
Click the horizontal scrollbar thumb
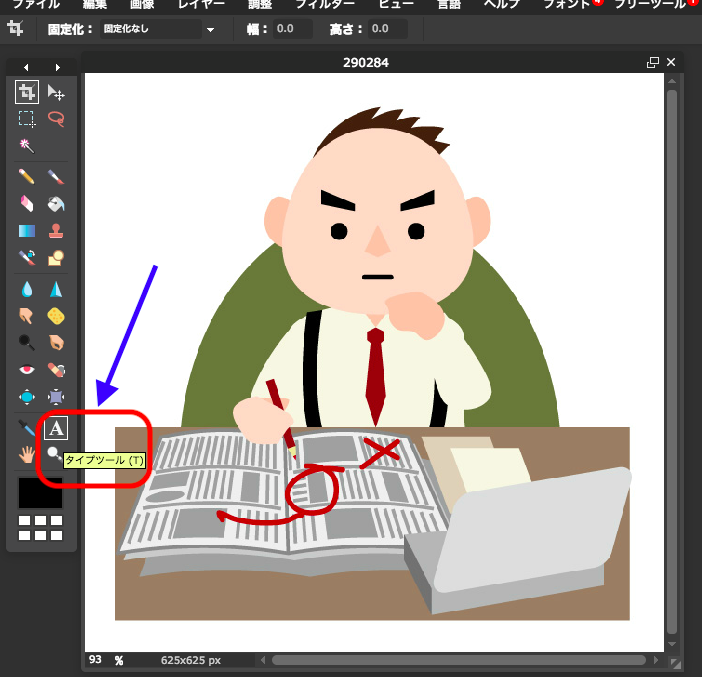[458, 660]
